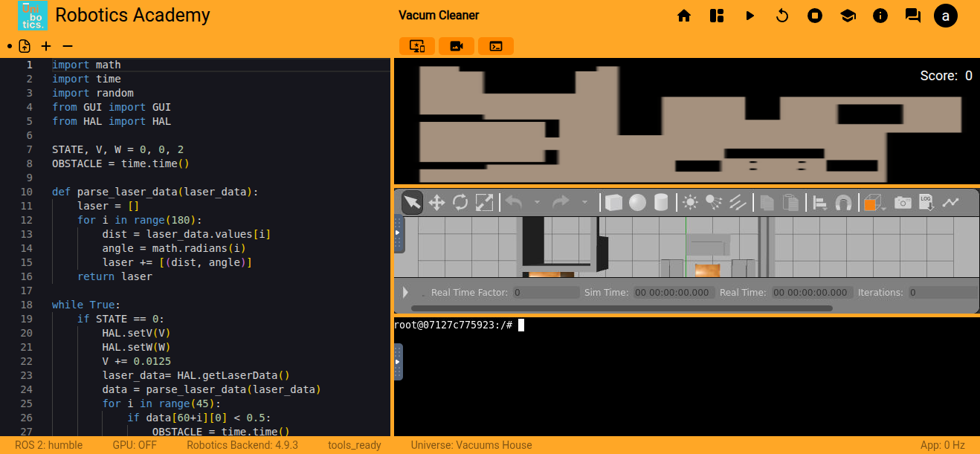Open the data plotting tool in Gazebo
The image size is (980, 454).
[x=952, y=201]
